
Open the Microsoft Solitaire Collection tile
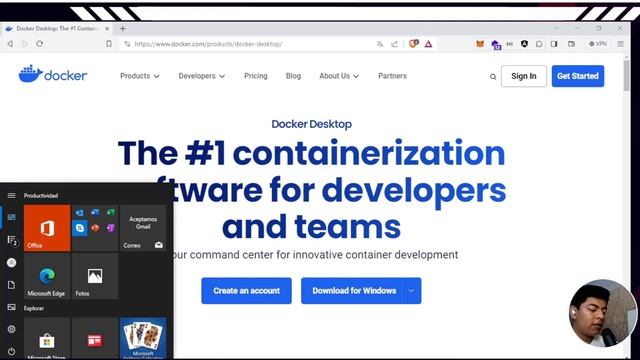(x=143, y=339)
